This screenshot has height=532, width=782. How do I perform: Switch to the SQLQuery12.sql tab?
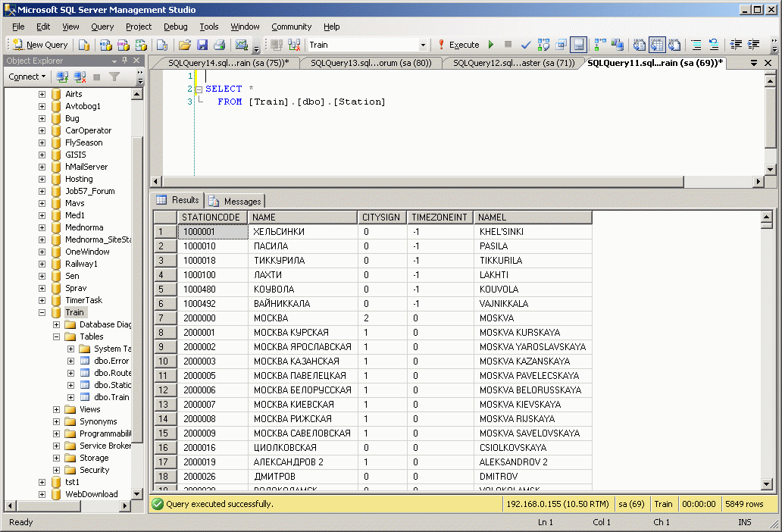(514, 63)
